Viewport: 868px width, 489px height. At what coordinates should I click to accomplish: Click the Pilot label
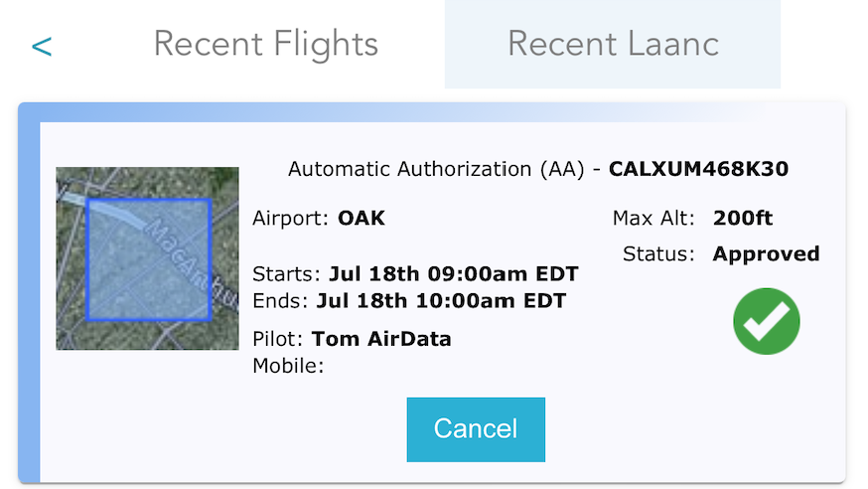277,339
